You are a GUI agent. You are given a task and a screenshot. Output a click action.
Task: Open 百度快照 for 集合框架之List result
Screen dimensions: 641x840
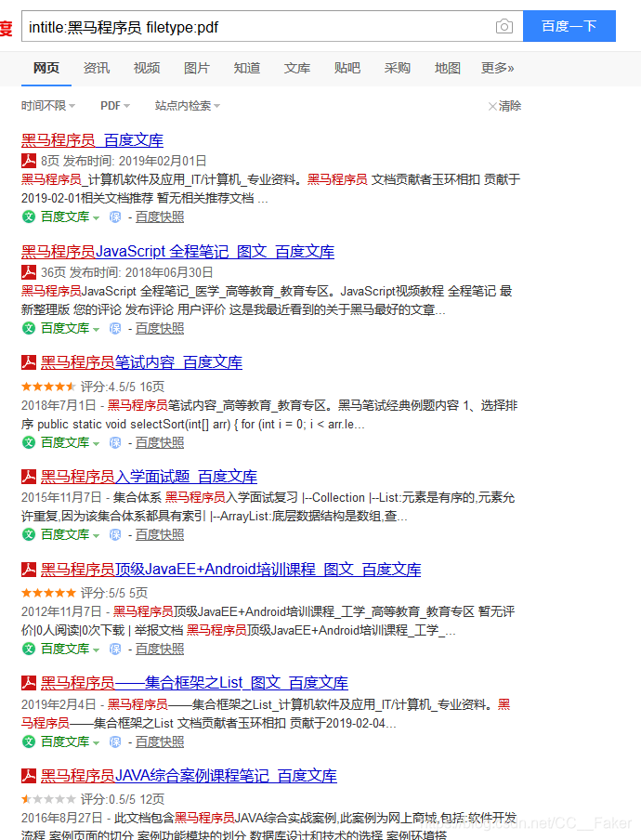click(160, 742)
